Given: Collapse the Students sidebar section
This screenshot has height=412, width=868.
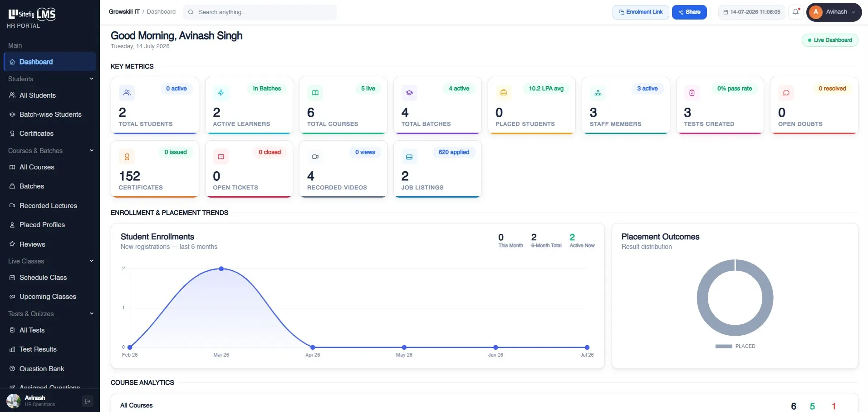Looking at the screenshot, I should (50, 79).
